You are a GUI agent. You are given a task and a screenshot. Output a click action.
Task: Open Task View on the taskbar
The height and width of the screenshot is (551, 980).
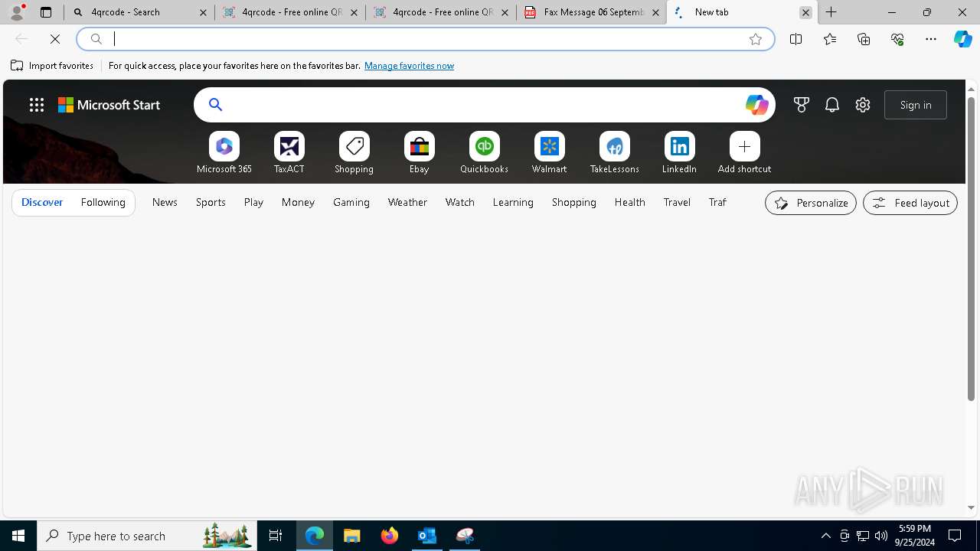point(276,536)
